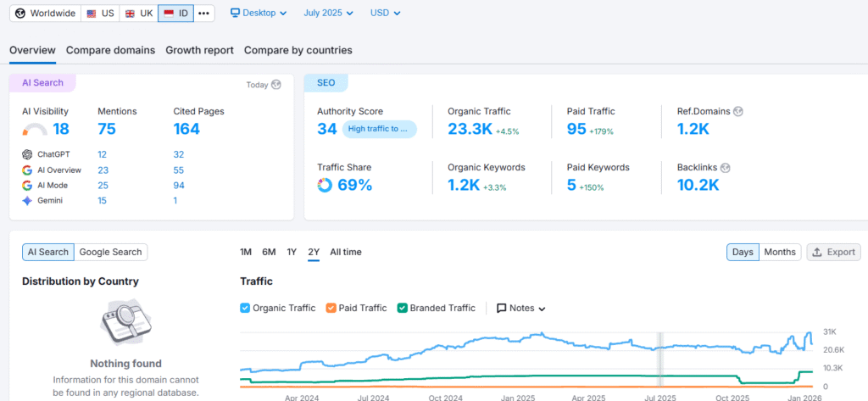Click the ChatGPT logo icon

point(28,154)
